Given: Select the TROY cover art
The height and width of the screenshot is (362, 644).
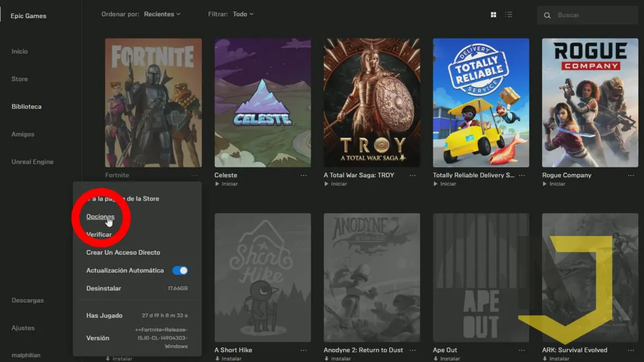Looking at the screenshot, I should coord(372,103).
